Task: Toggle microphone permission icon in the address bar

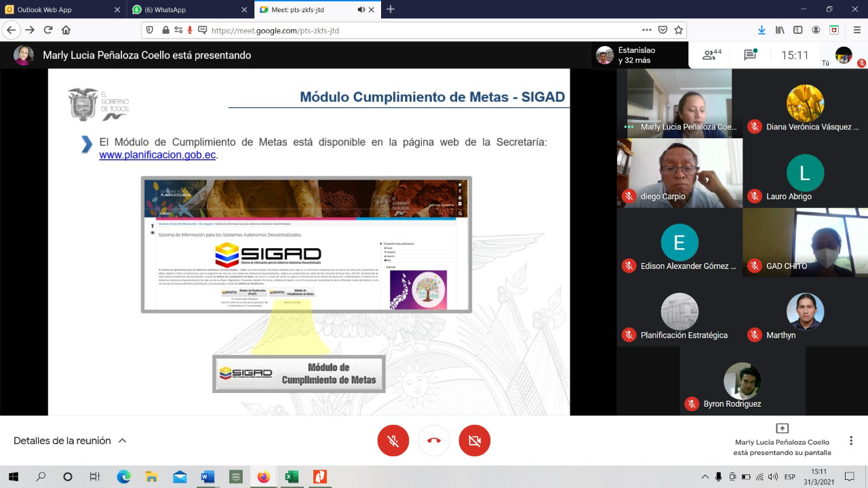Action: point(191,30)
